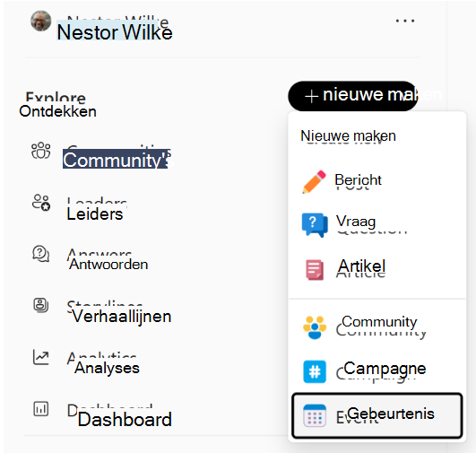This screenshot has width=476, height=453.
Task: Click the calendar Gebeurtenis icon
Action: 315,415
